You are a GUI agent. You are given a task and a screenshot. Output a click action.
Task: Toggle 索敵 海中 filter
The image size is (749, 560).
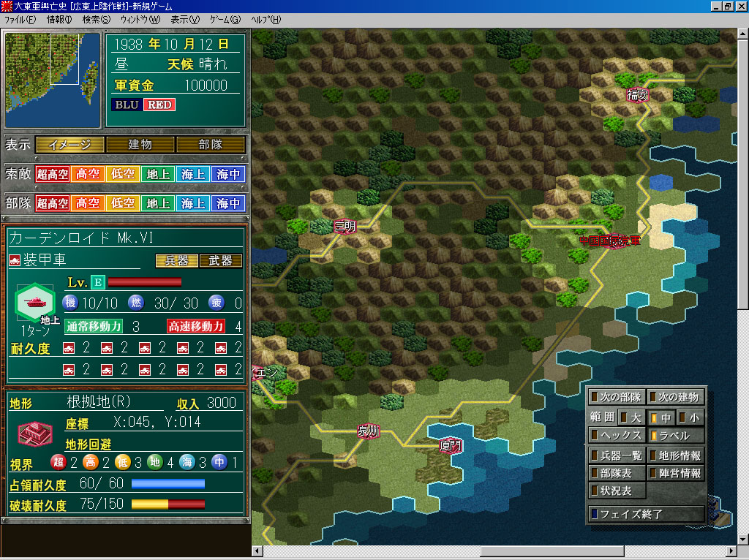point(228,174)
